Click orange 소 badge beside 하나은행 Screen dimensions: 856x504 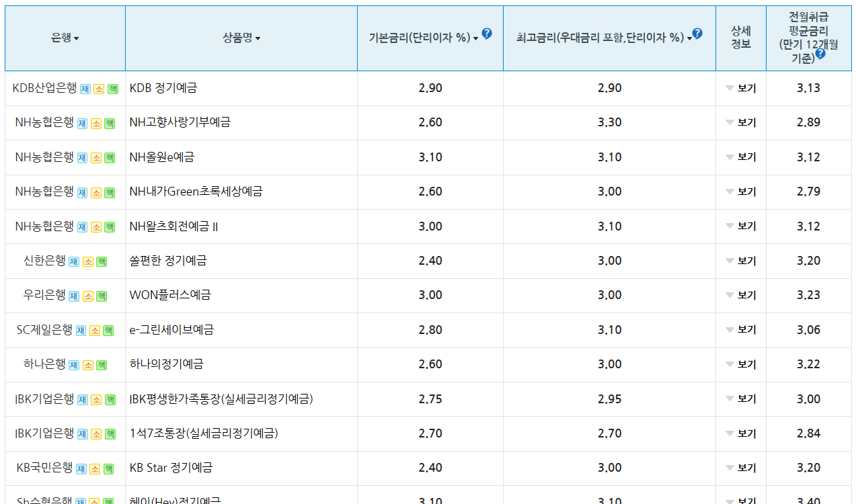tap(87, 366)
